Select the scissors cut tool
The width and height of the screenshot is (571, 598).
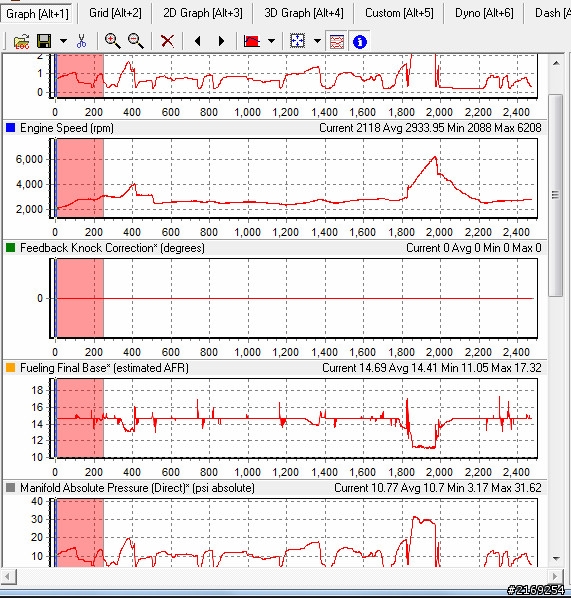[81, 41]
